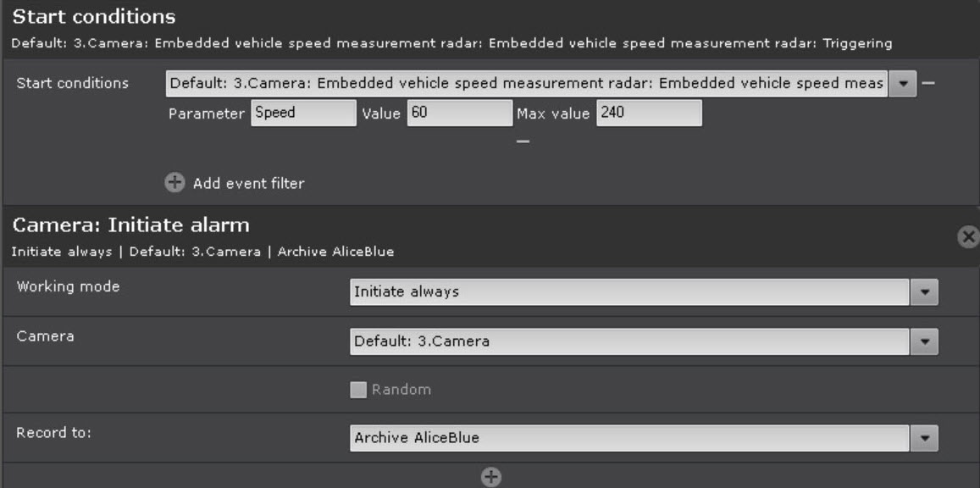Expand the Record to dropdown arrow
Viewport: 980px width, 488px height.
tap(924, 438)
